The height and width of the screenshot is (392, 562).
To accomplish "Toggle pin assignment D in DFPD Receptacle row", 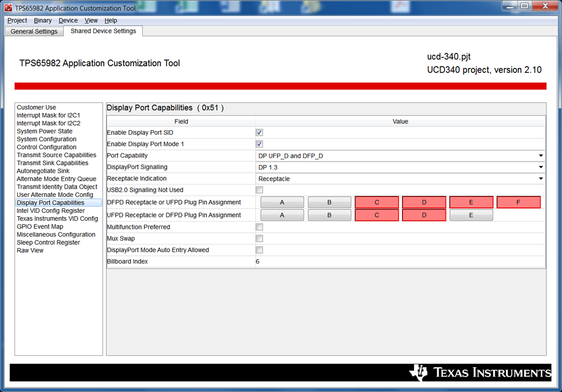I will pos(424,202).
